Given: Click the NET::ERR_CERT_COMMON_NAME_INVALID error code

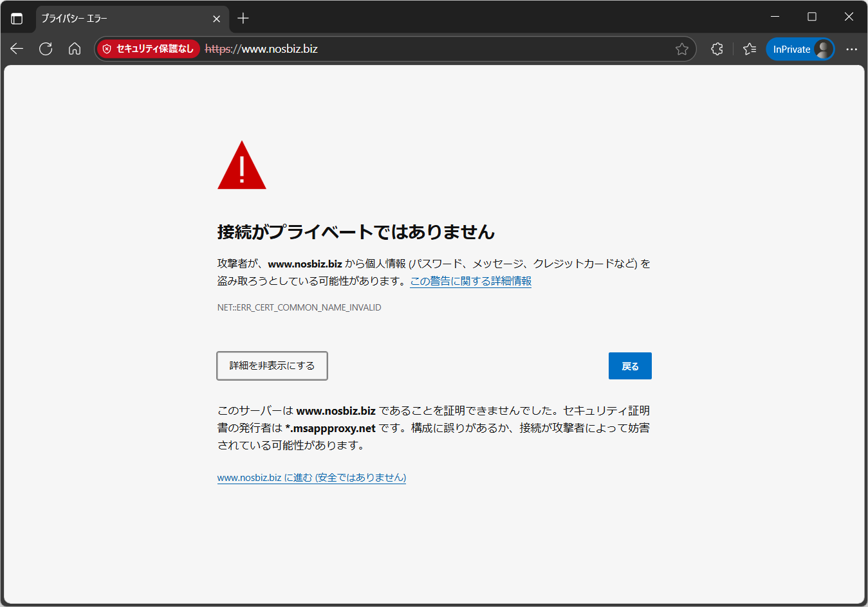Looking at the screenshot, I should point(299,307).
